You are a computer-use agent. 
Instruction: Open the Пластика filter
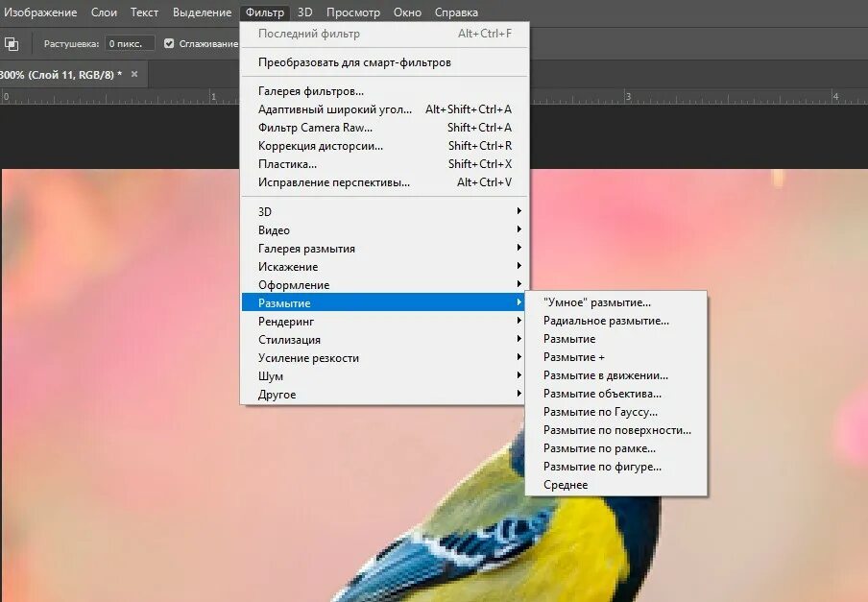pyautogui.click(x=385, y=164)
